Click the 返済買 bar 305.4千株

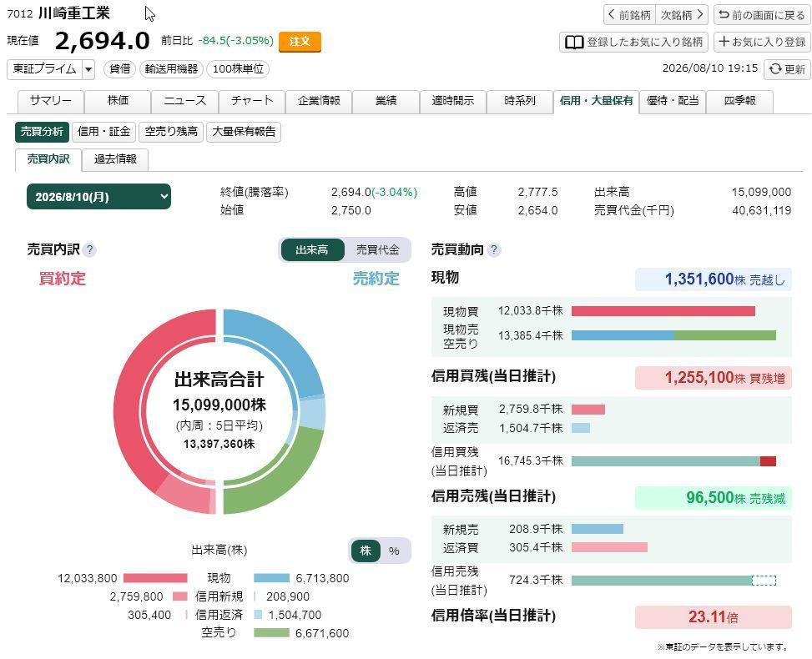[609, 547]
